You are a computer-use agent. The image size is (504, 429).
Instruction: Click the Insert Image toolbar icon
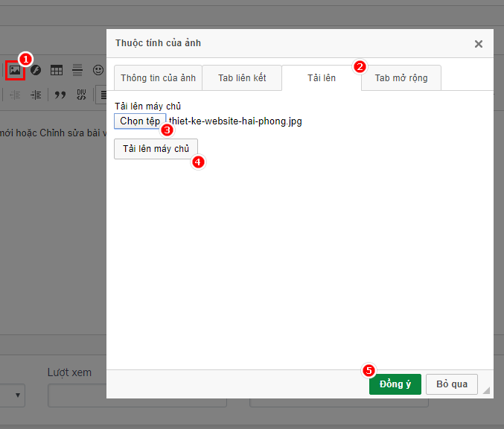point(14,70)
